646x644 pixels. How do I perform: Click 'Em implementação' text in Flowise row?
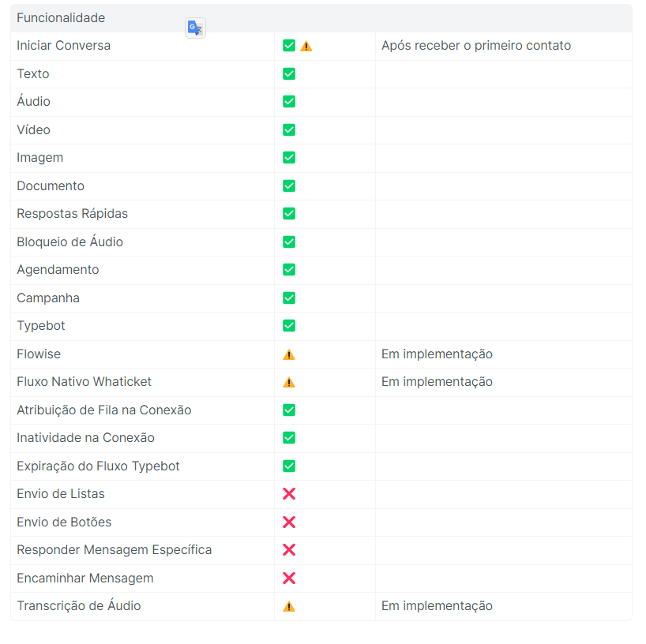click(x=437, y=354)
